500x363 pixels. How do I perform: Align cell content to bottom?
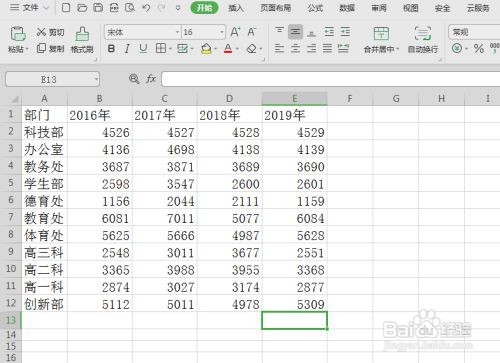pos(311,33)
